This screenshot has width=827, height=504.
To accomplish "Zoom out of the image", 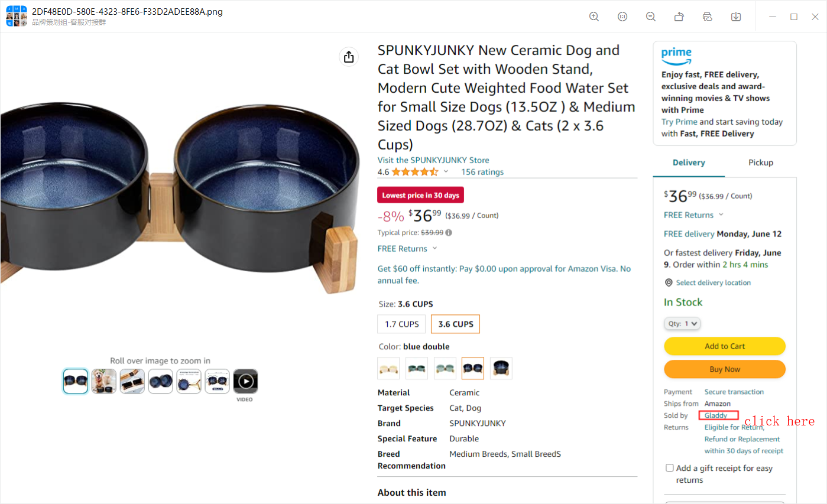I will click(651, 17).
